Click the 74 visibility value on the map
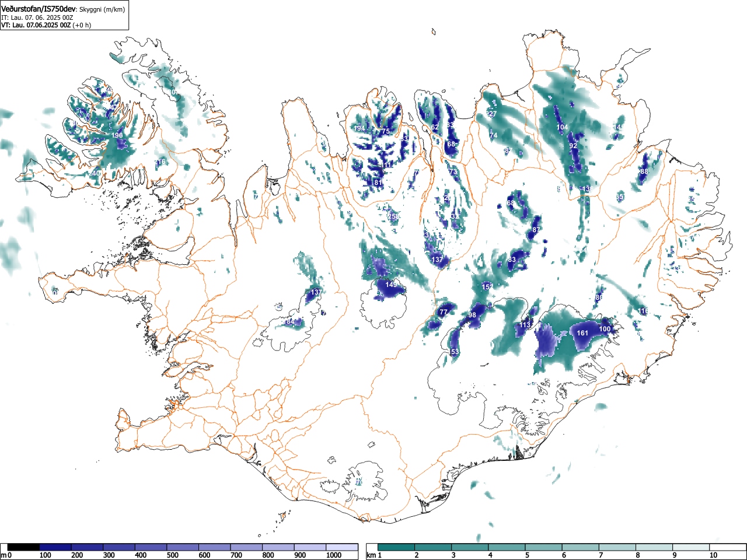Viewport: 747px width, 560px height. (x=494, y=135)
